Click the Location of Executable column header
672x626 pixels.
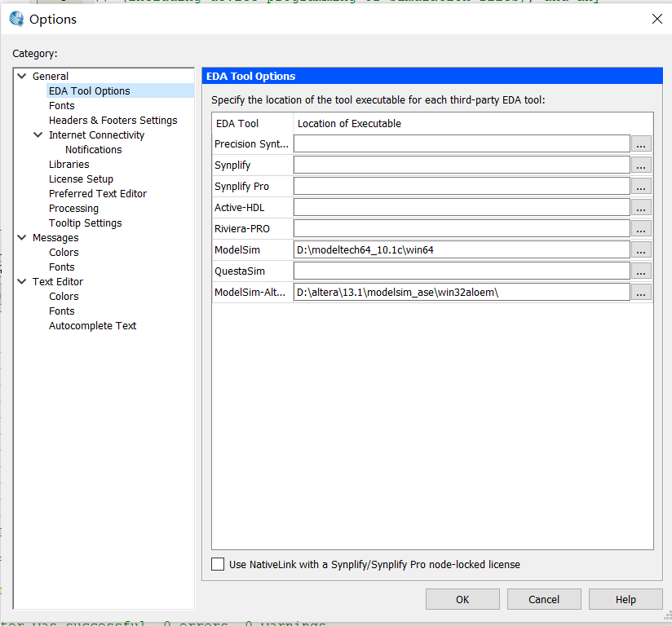click(x=473, y=123)
